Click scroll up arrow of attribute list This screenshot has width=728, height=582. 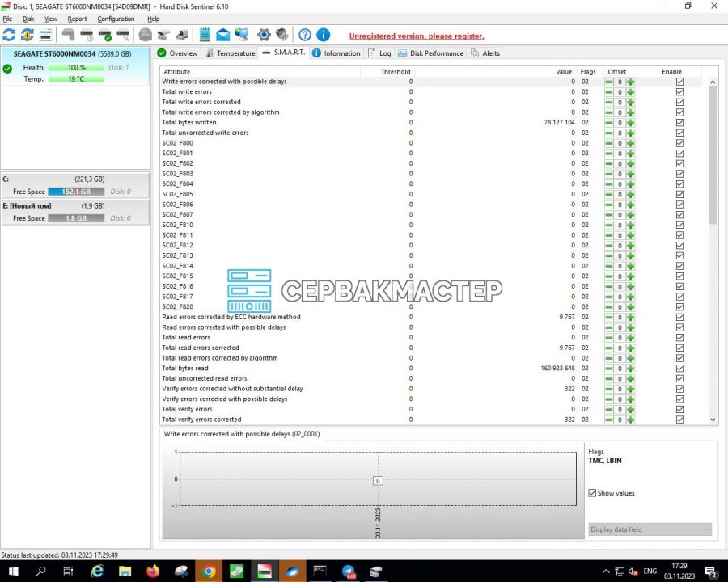(x=713, y=82)
